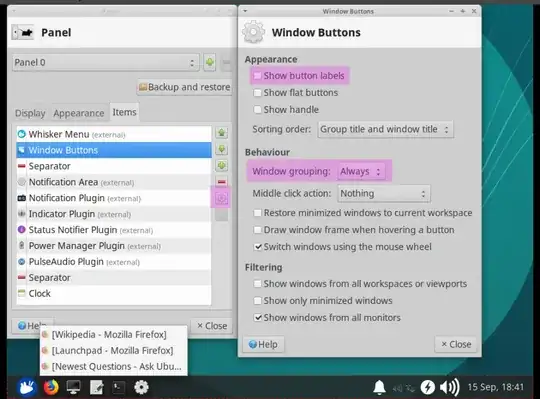
Task: Select Notification Plugin in items list
Action: [x=114, y=198]
